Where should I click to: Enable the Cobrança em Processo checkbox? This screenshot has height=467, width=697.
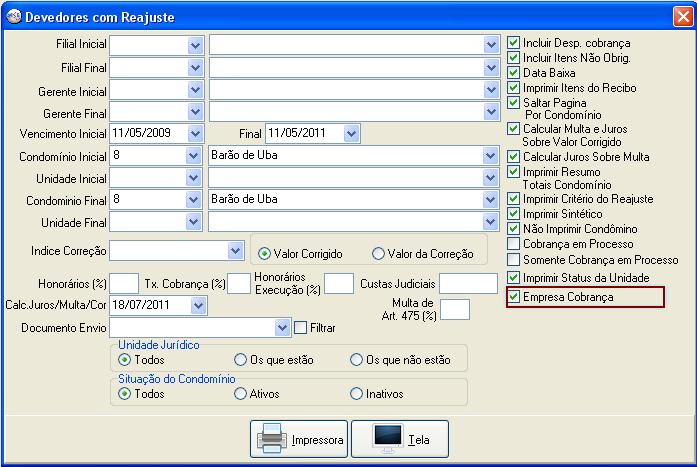tap(514, 244)
